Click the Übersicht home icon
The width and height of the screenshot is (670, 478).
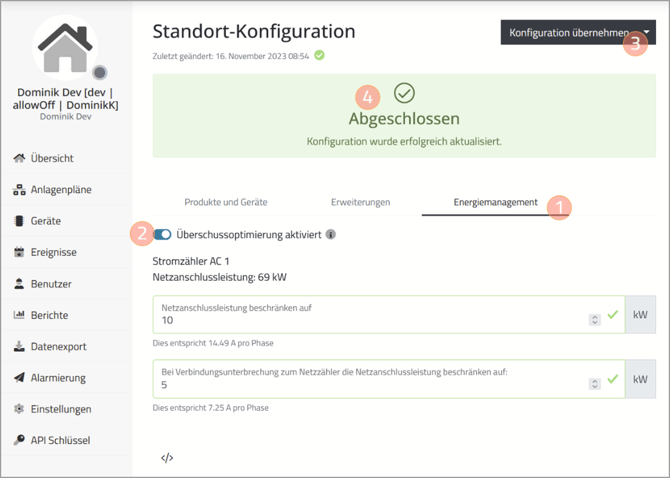pos(19,158)
